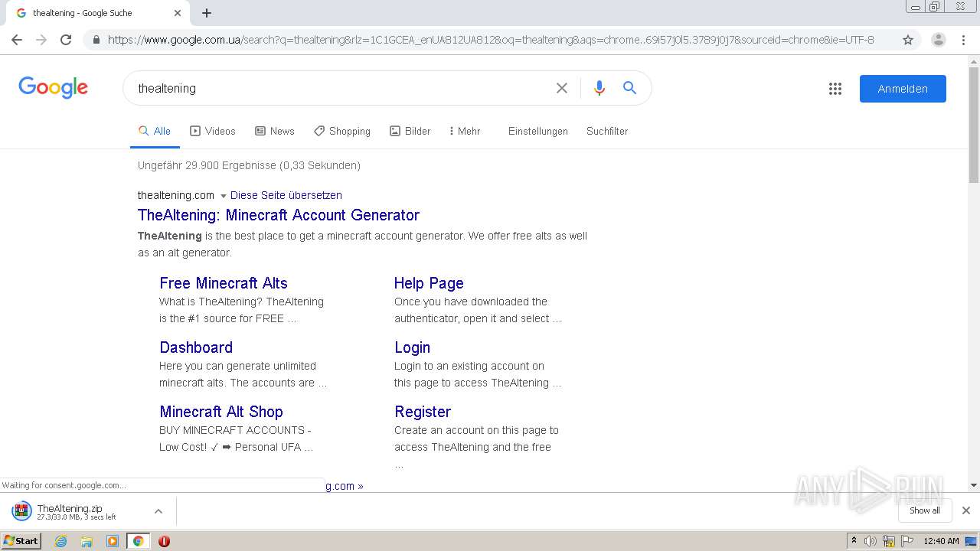Open the Chrome three-dot menu
Viewport: 980px width, 551px height.
pos(963,40)
